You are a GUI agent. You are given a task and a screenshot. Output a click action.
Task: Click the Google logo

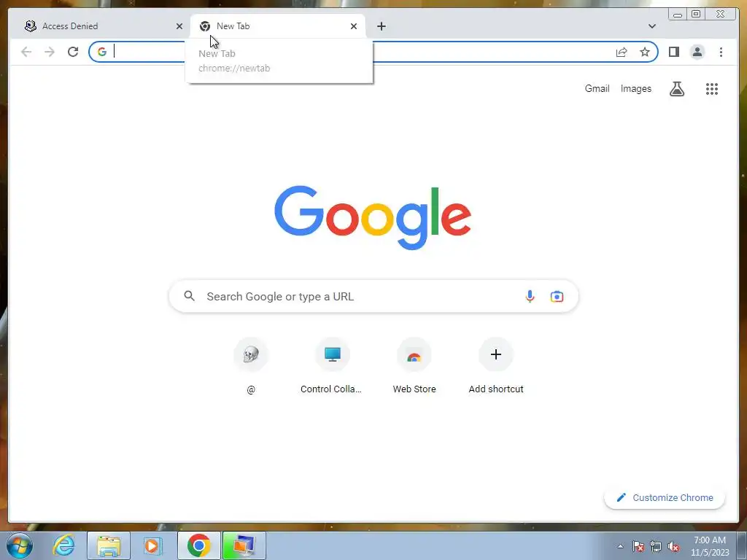pyautogui.click(x=373, y=217)
